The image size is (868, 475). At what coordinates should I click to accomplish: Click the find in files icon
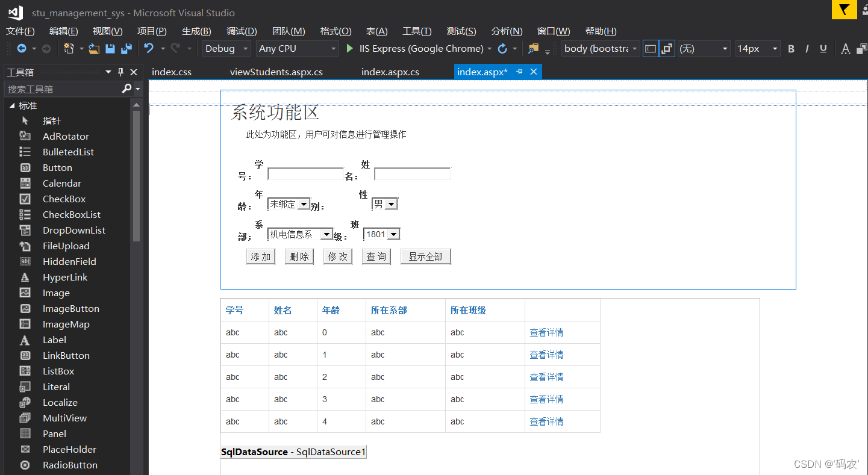coord(534,49)
